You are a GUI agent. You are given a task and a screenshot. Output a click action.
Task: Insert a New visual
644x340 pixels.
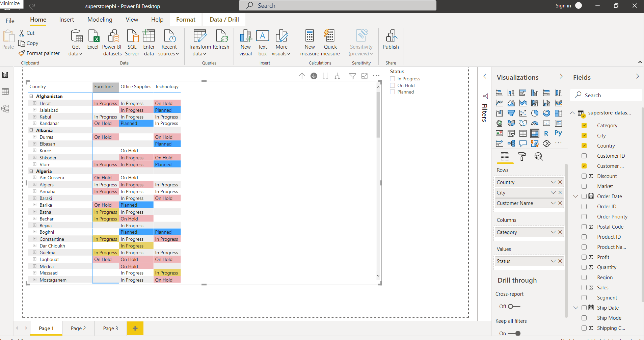pyautogui.click(x=245, y=43)
